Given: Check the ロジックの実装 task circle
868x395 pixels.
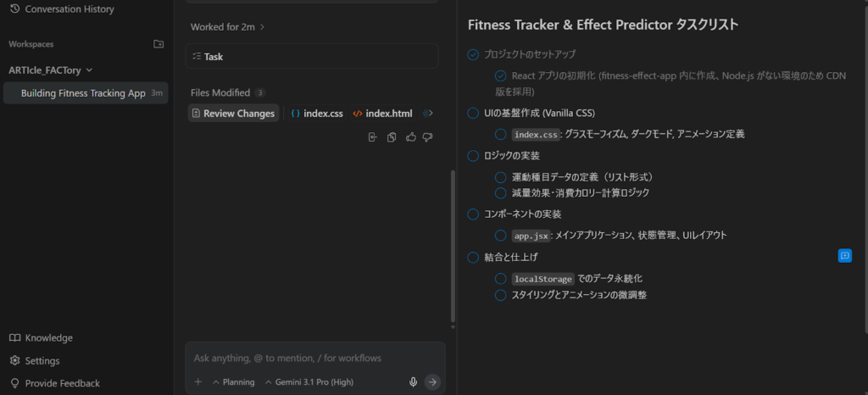Looking at the screenshot, I should 474,156.
